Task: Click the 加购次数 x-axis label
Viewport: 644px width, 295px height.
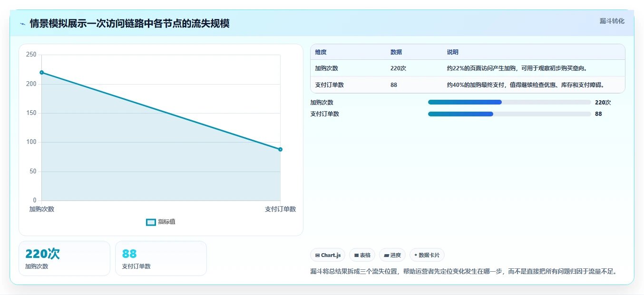Action: (42, 209)
